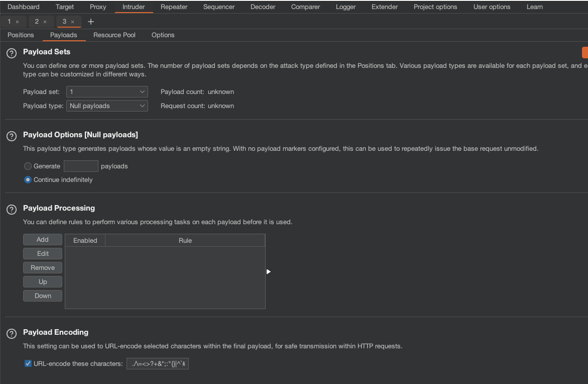The image size is (588, 384).
Task: Open help for Payload Sets section
Action: [12, 53]
